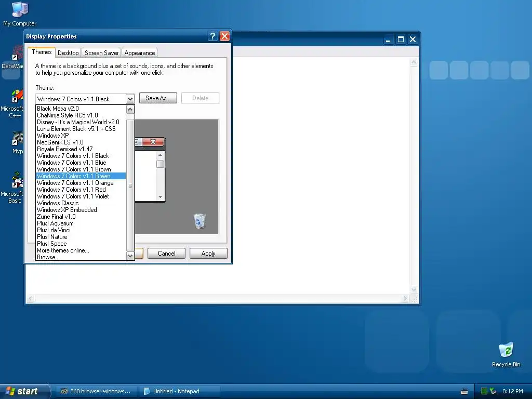
Task: Open the Appearance tab
Action: (139, 53)
